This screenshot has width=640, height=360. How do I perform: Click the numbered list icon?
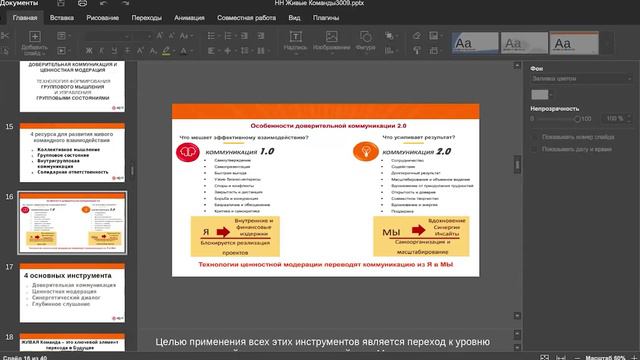228,36
